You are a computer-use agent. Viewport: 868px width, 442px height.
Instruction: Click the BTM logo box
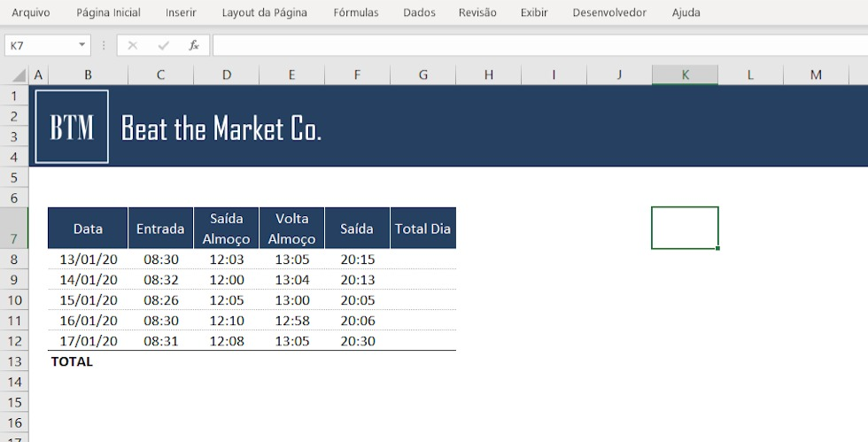click(72, 127)
